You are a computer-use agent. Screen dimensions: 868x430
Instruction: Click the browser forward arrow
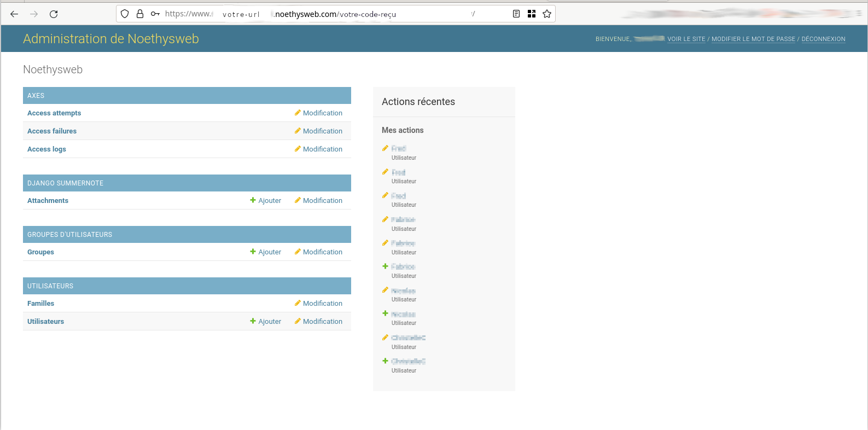[x=34, y=14]
